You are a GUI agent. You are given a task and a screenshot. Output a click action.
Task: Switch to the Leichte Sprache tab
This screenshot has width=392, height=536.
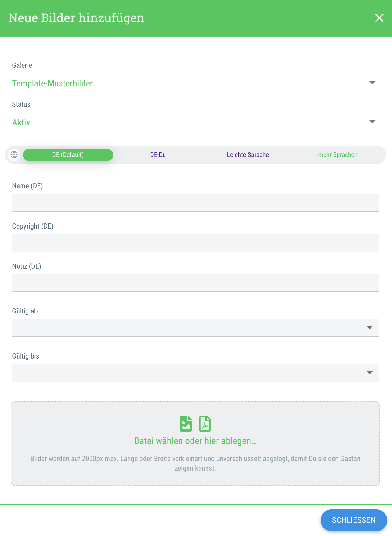point(248,154)
